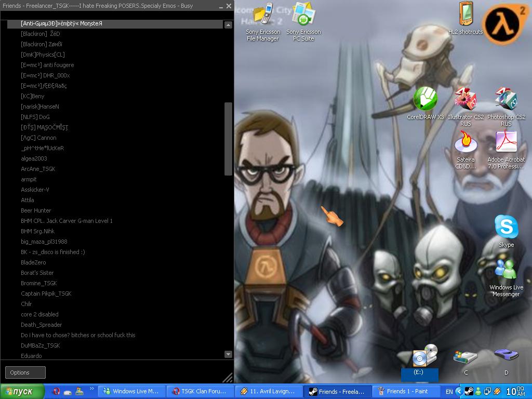This screenshot has height=399, width=532.
Task: Open the HL2 shortcuts desktop icon
Action: 465,15
